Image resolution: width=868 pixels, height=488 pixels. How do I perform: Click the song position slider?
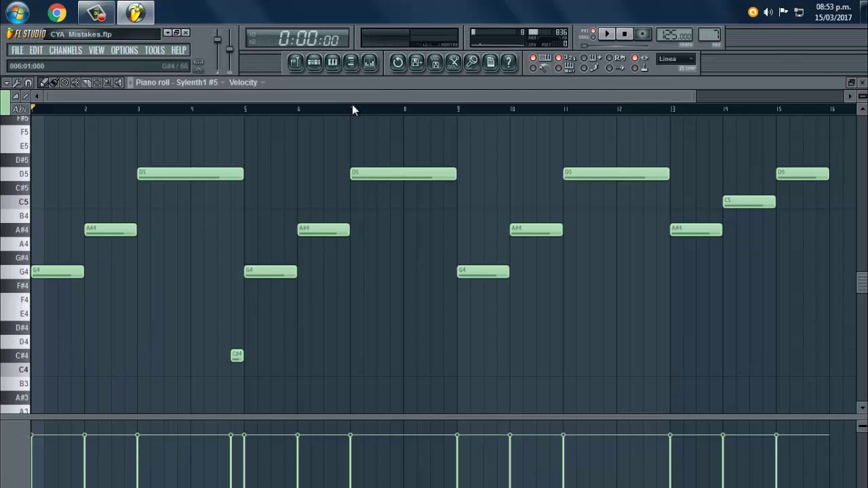(x=615, y=45)
